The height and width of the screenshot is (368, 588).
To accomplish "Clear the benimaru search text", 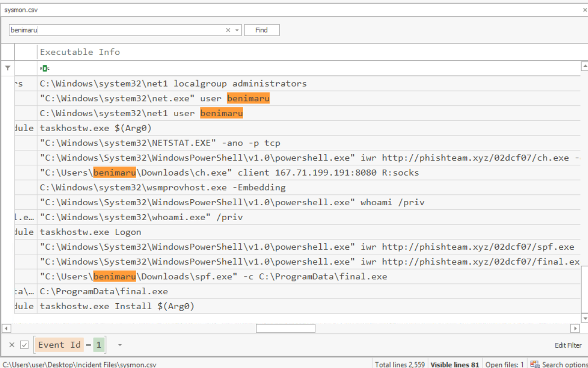I will coord(228,30).
